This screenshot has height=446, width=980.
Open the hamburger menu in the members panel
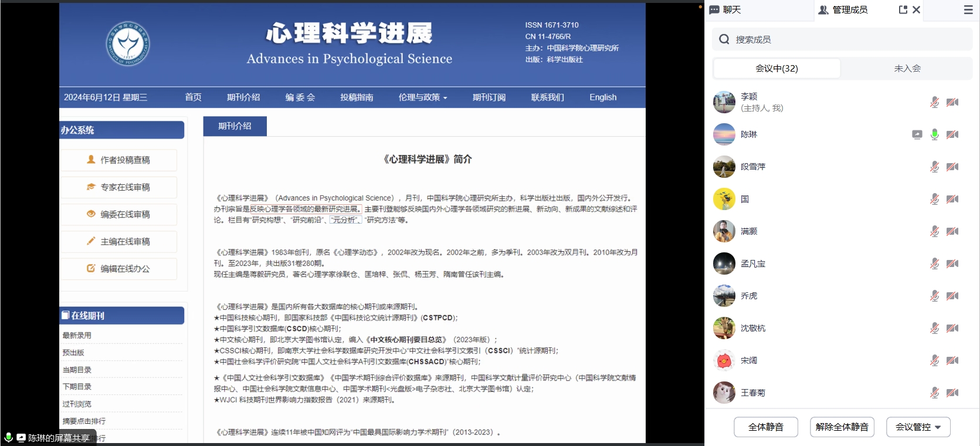(x=968, y=9)
